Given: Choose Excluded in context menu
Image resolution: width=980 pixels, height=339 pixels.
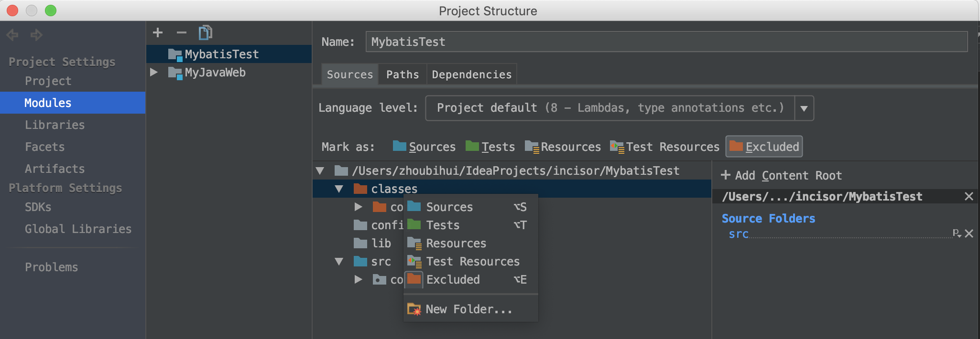Looking at the screenshot, I should (x=471, y=279).
